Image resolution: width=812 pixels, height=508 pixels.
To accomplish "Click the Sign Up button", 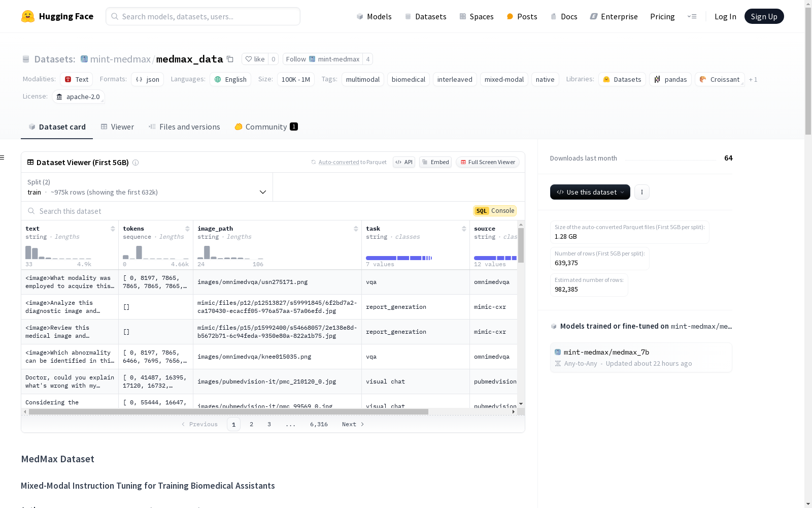I will click(764, 16).
